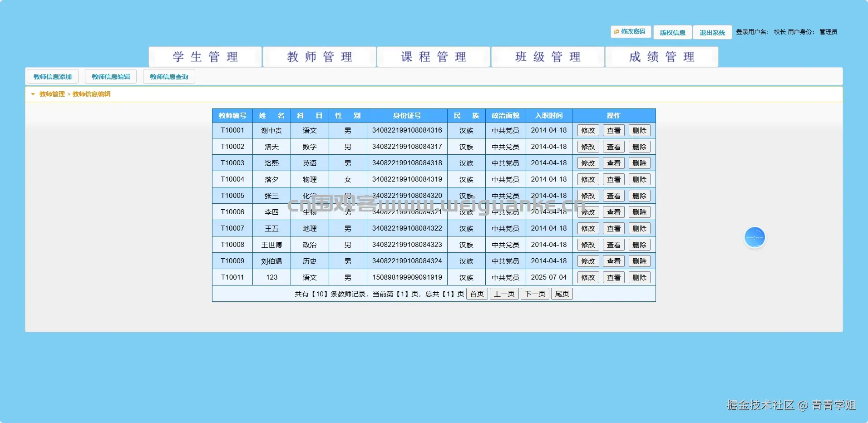Click 修改 for teacher T10001
This screenshot has height=423, width=868.
588,131
